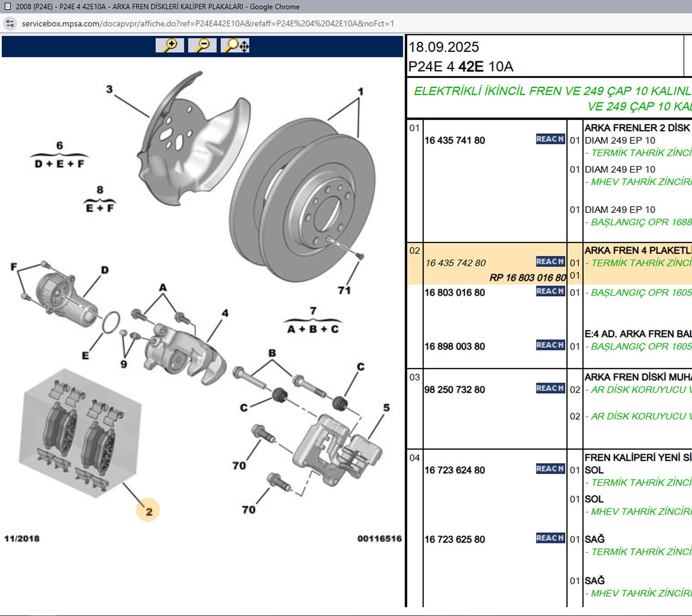Image resolution: width=692 pixels, height=616 pixels.
Task: Open site information icon in address bar
Action: 10,24
